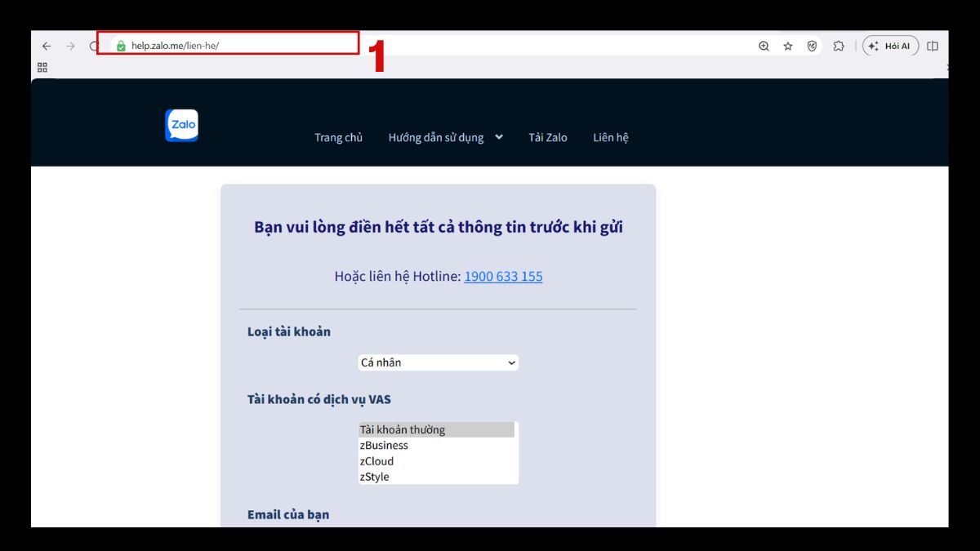Select zStyle in the VAS list

click(437, 477)
